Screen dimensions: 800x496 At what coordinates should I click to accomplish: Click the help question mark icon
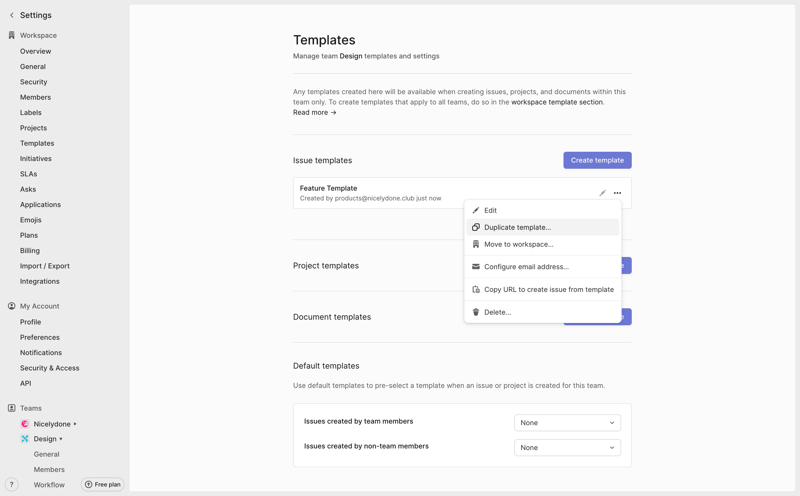pos(11,485)
